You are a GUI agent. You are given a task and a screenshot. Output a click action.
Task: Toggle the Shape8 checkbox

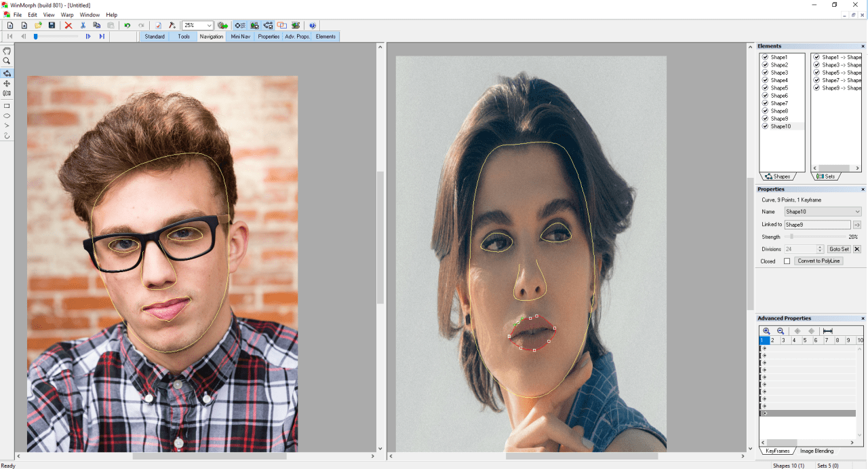765,111
